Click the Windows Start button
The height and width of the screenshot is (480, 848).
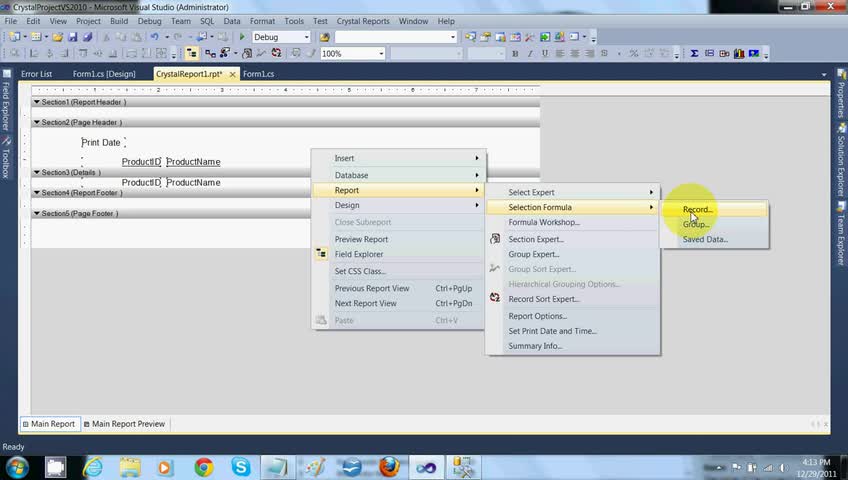click(16, 468)
